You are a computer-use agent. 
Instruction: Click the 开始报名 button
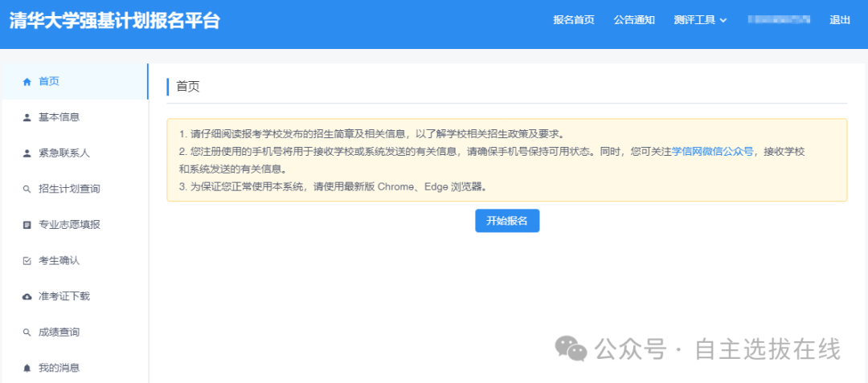pos(507,221)
